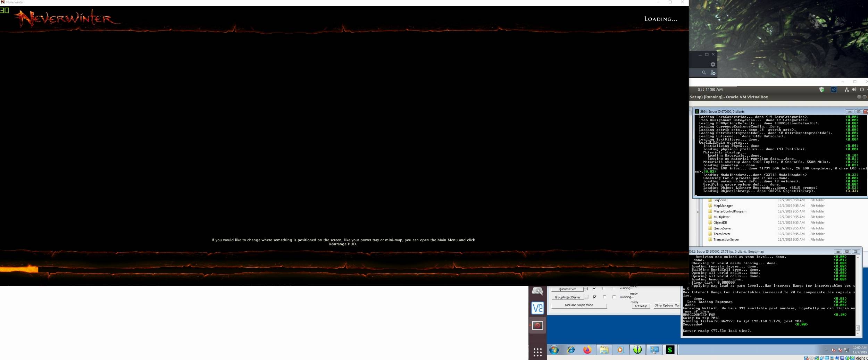Open Windows Explorer taskbar icon
This screenshot has width=868, height=360.
tap(604, 350)
